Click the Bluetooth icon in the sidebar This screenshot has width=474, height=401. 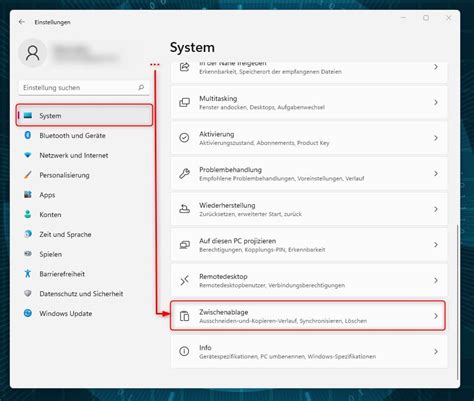(x=28, y=135)
